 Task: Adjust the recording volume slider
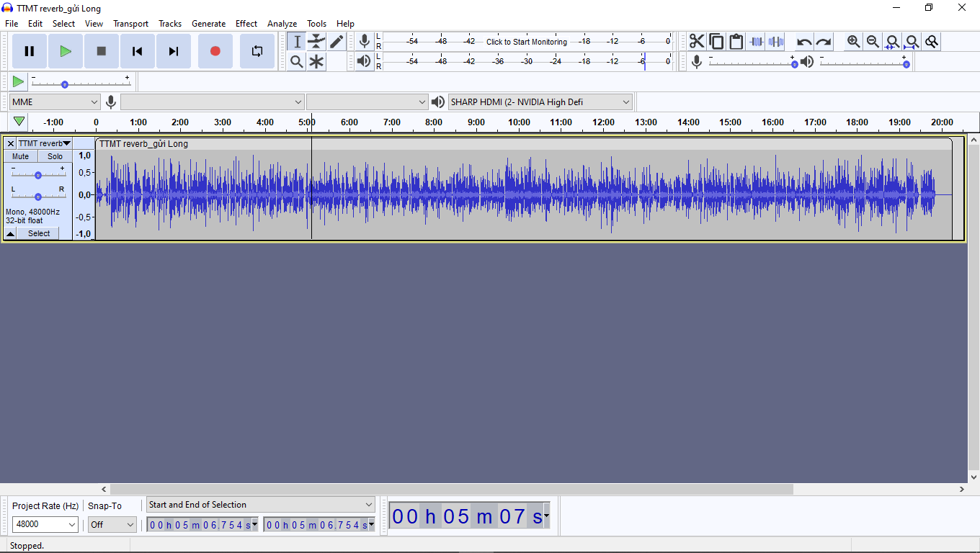click(752, 62)
